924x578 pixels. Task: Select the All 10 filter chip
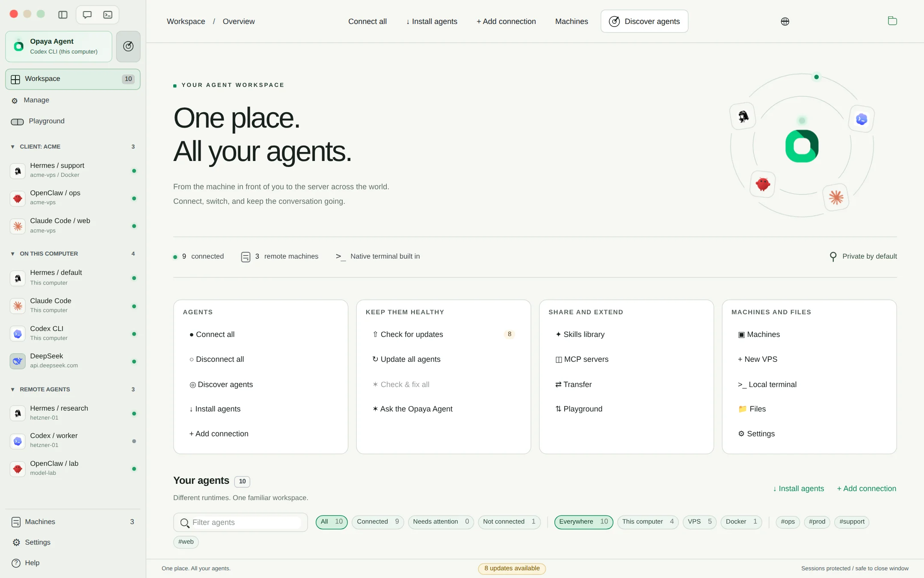click(x=332, y=522)
